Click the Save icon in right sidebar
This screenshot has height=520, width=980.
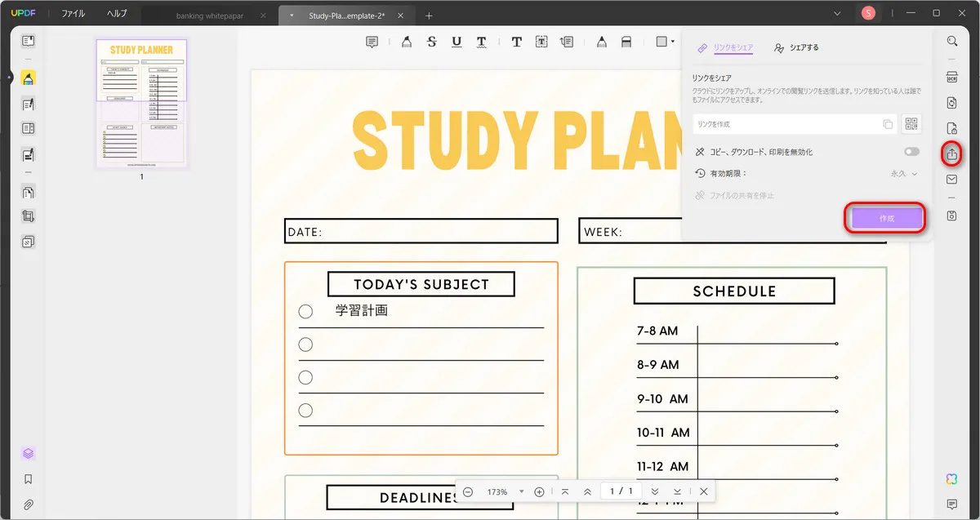[x=951, y=216]
